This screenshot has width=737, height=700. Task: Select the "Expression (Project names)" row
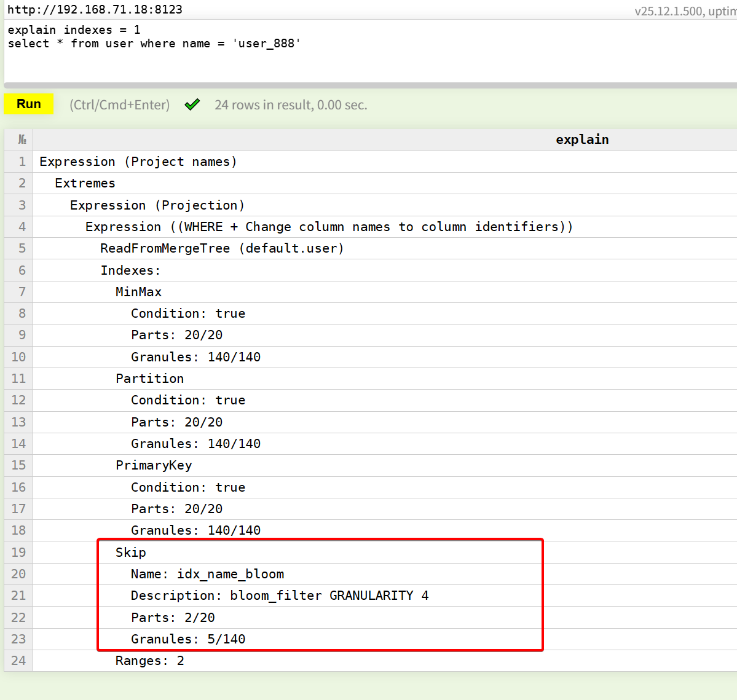click(138, 162)
